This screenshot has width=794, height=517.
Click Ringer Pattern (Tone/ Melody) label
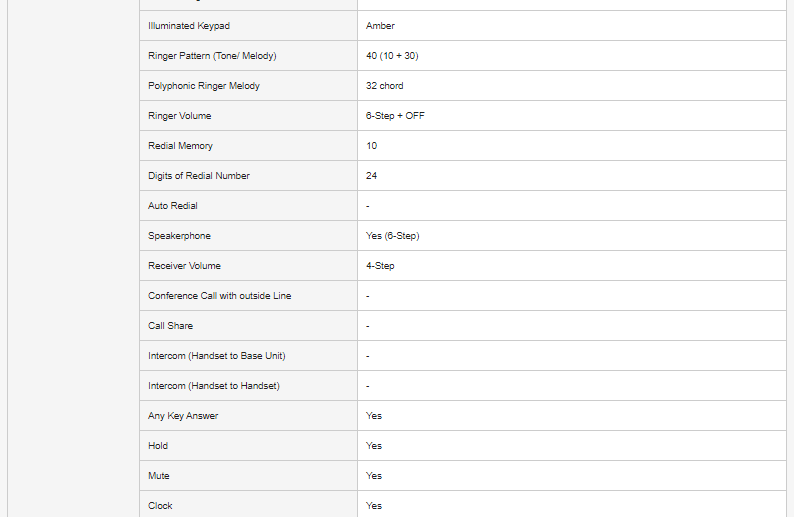tap(212, 56)
